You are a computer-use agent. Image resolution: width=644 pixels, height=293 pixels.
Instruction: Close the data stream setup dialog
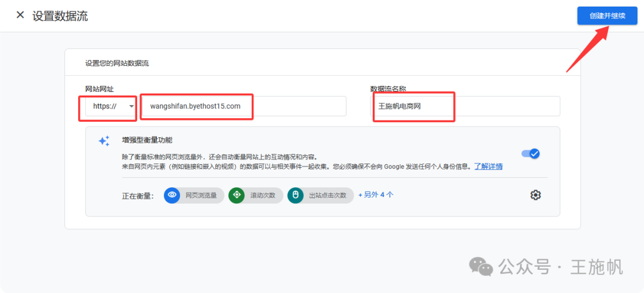click(20, 15)
